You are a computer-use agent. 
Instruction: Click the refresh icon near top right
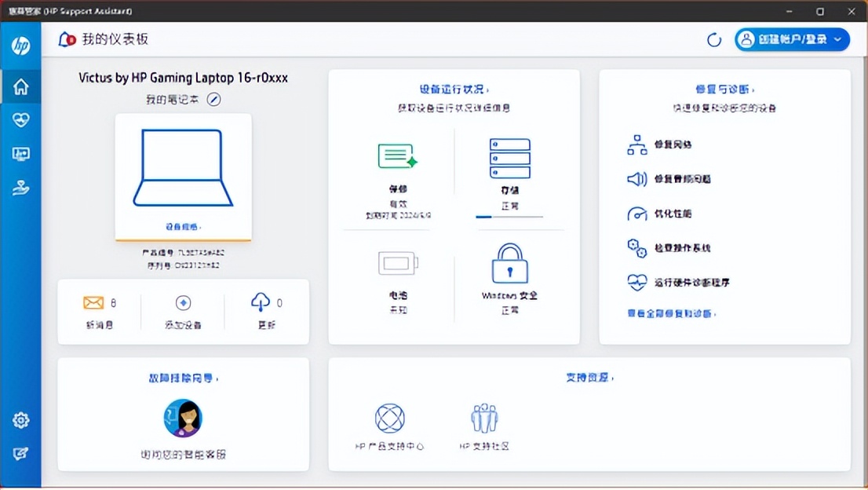(x=713, y=38)
